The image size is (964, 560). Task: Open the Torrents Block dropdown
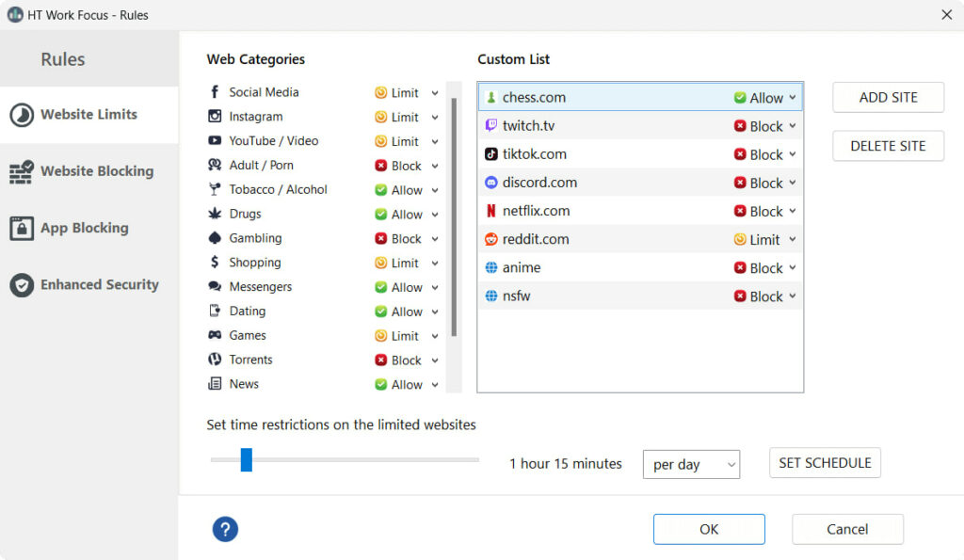(x=407, y=360)
